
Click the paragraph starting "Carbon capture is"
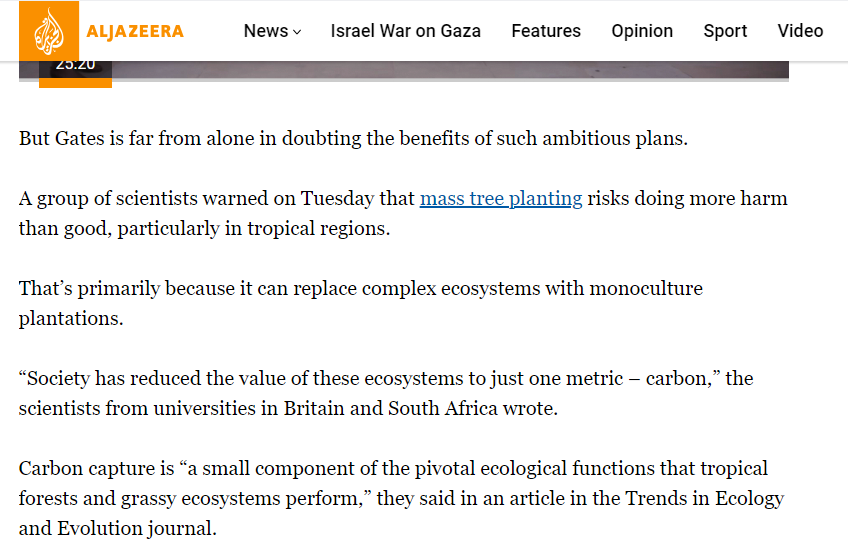393,469
